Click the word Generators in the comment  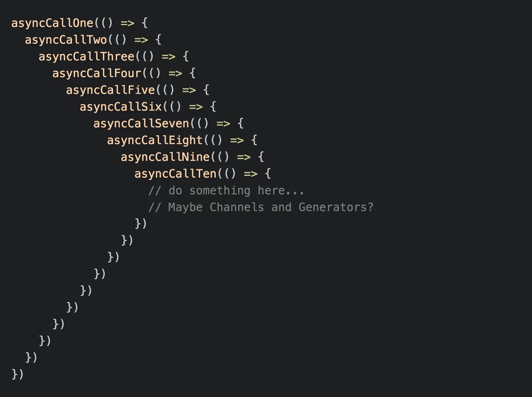click(x=332, y=207)
